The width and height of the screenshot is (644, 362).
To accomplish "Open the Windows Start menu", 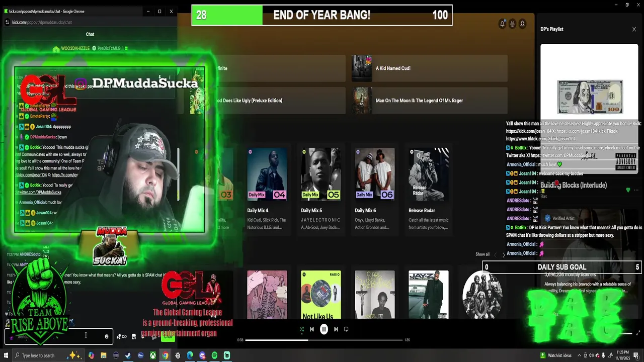I will tap(6, 355).
